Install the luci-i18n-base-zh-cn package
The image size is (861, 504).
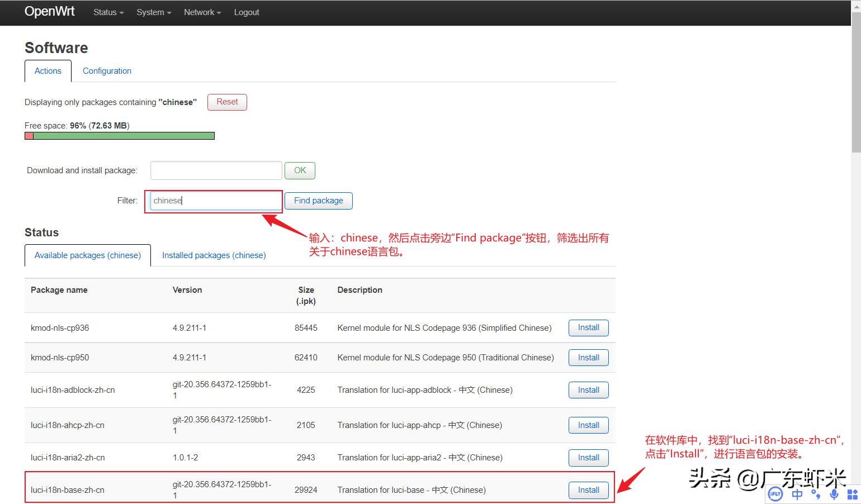[588, 490]
